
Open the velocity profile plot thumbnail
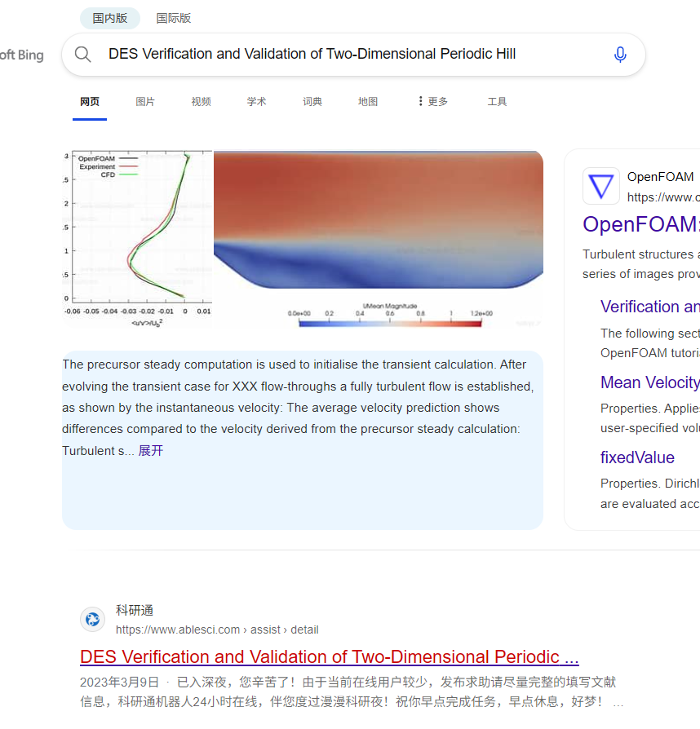[138, 238]
